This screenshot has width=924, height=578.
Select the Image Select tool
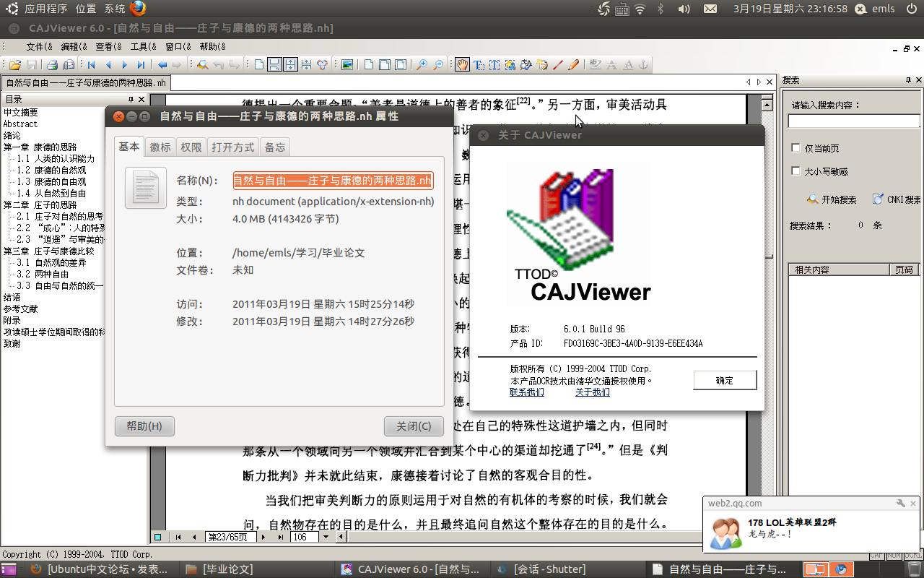[510, 65]
